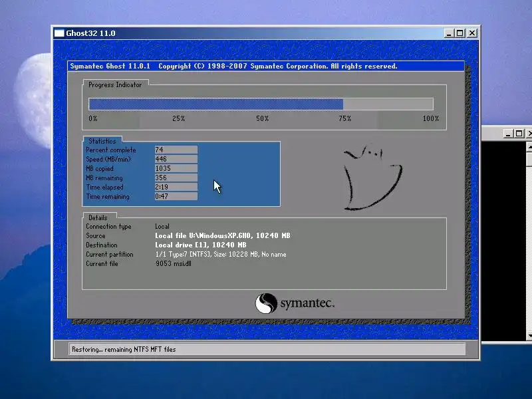The height and width of the screenshot is (399, 532).
Task: Click the Ghost32 11.0 title bar text
Action: pyautogui.click(x=90, y=33)
